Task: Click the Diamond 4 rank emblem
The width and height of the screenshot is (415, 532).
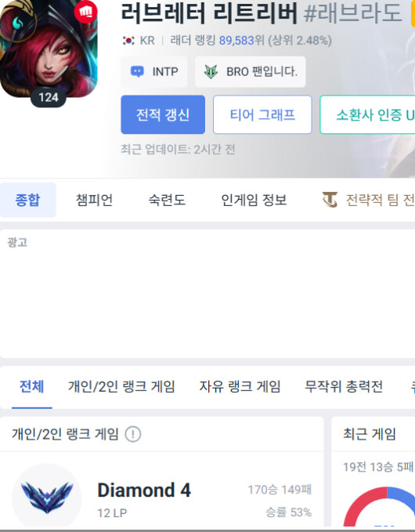Action: click(47, 497)
